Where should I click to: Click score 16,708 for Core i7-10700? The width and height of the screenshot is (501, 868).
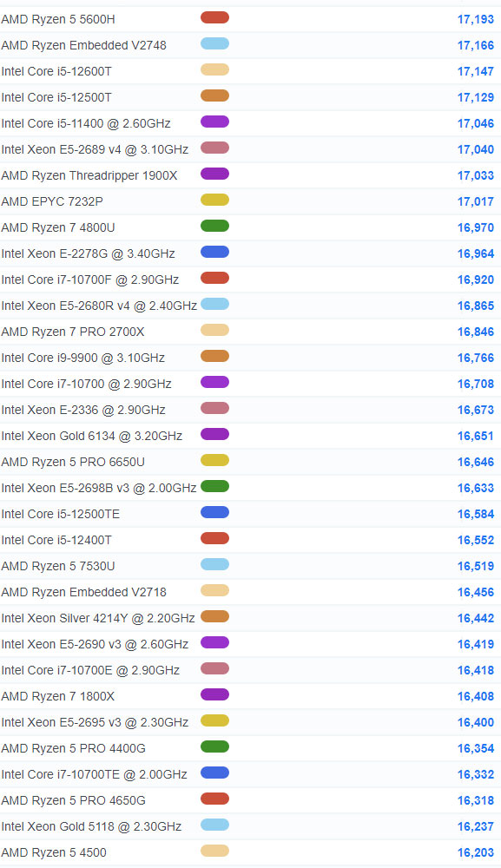pos(476,384)
